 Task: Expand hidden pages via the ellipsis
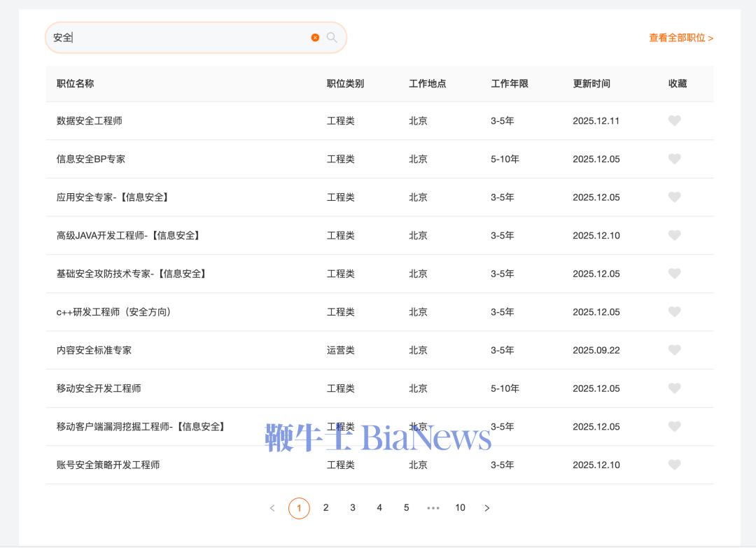[x=433, y=508]
